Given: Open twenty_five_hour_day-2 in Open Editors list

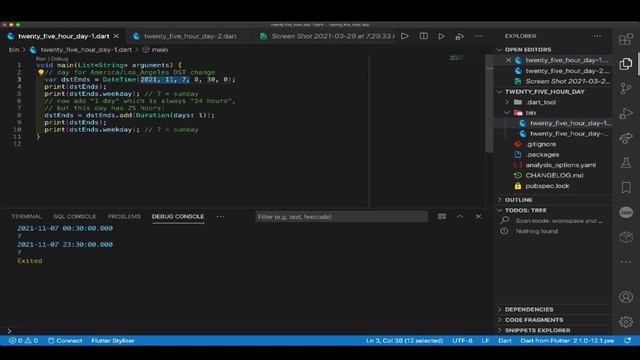Looking at the screenshot, I should point(567,71).
